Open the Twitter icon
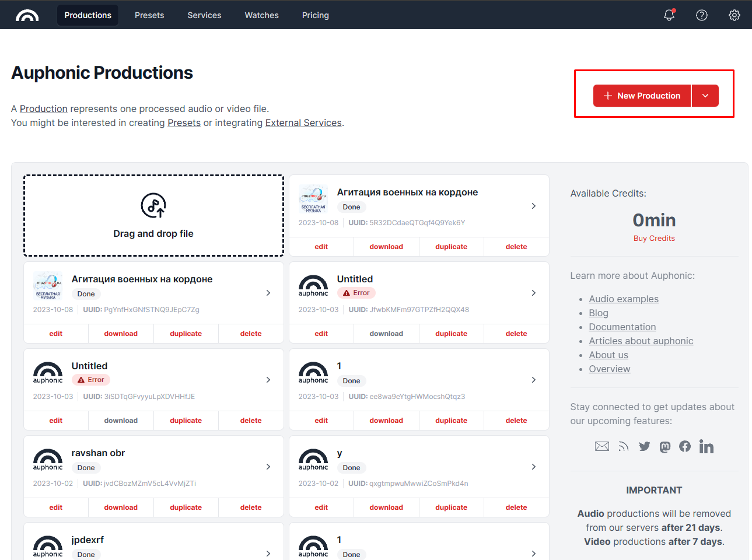 tap(645, 446)
